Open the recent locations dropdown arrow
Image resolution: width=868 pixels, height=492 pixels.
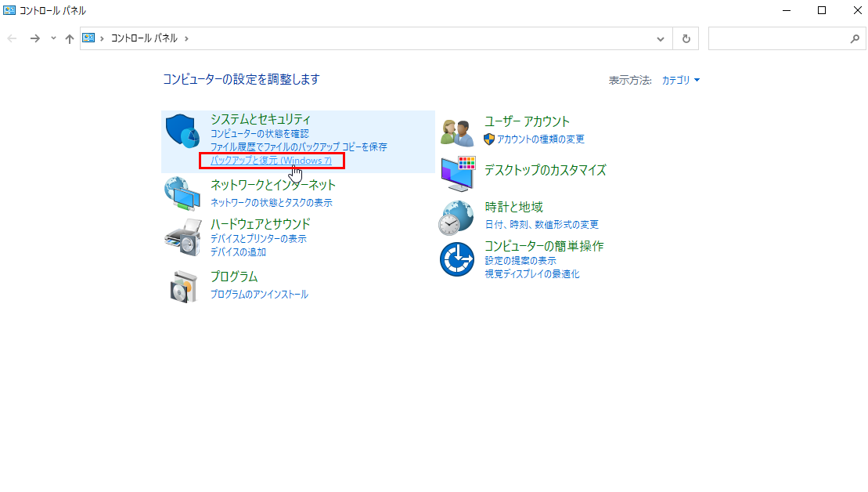pyautogui.click(x=53, y=38)
